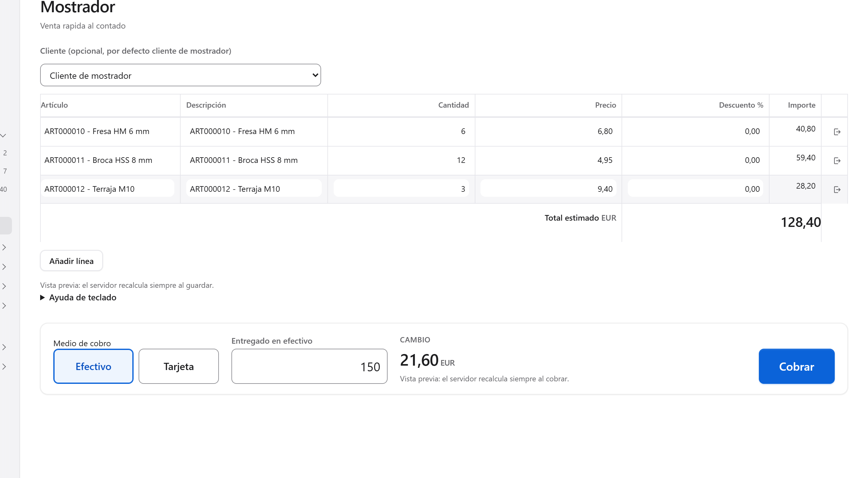Edit discount field in Terraja M10 row
Image resolution: width=868 pixels, height=478 pixels.
tap(695, 189)
